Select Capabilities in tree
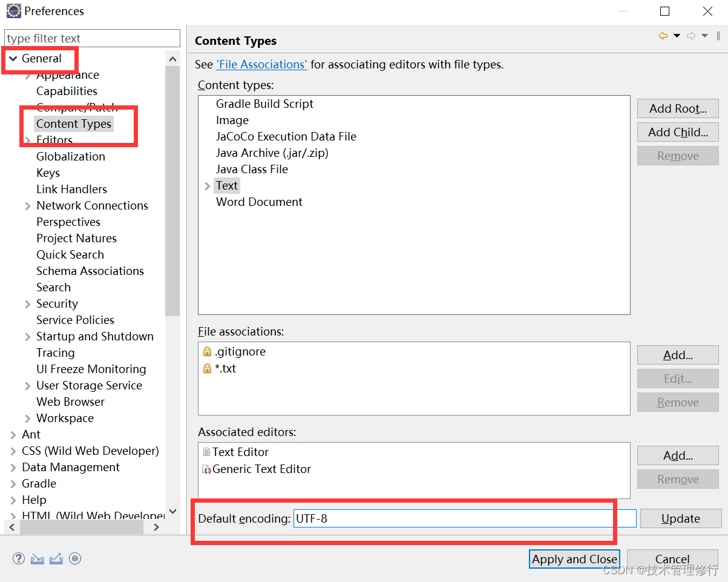The height and width of the screenshot is (582, 728). click(67, 91)
